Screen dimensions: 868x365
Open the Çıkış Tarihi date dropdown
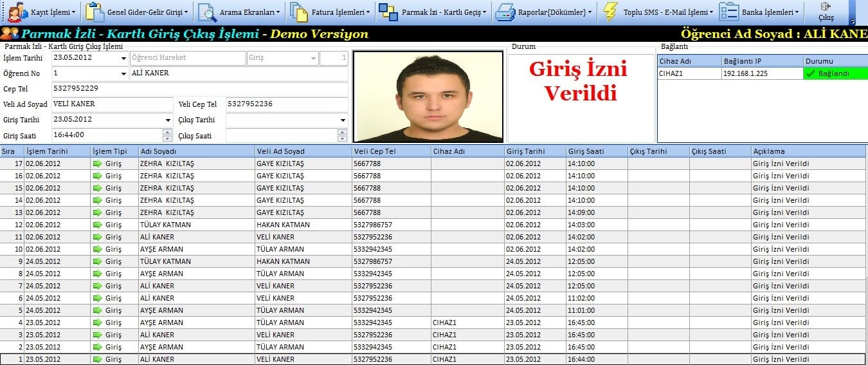(x=343, y=120)
